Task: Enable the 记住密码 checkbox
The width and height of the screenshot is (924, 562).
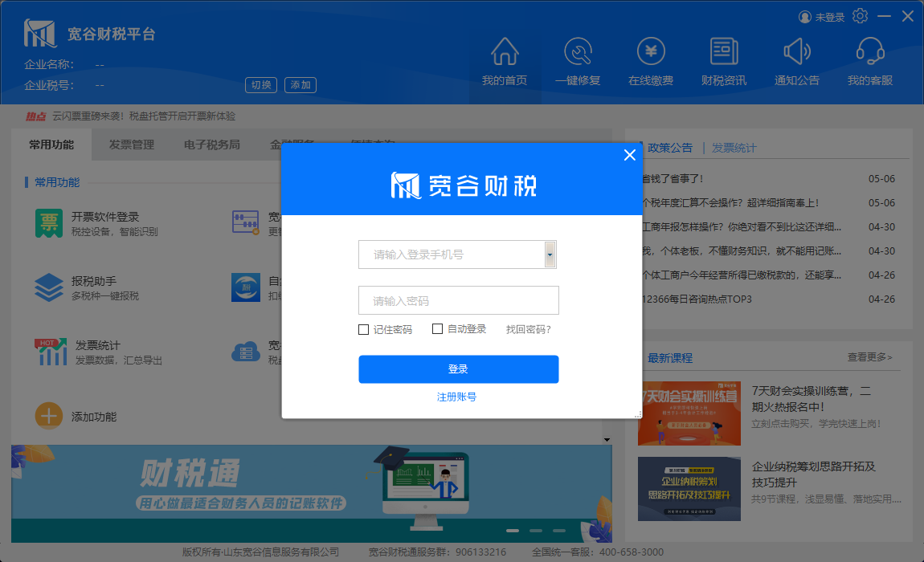Action: [x=364, y=329]
